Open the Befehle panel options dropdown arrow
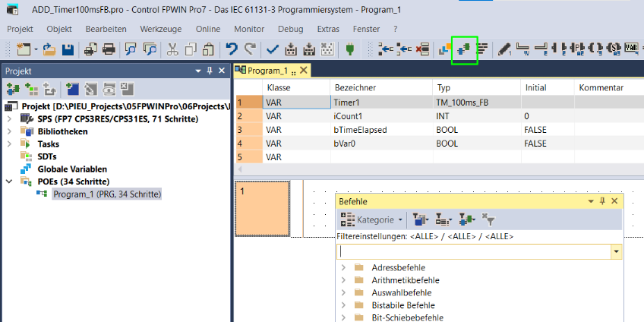644x322 pixels. coord(591,201)
